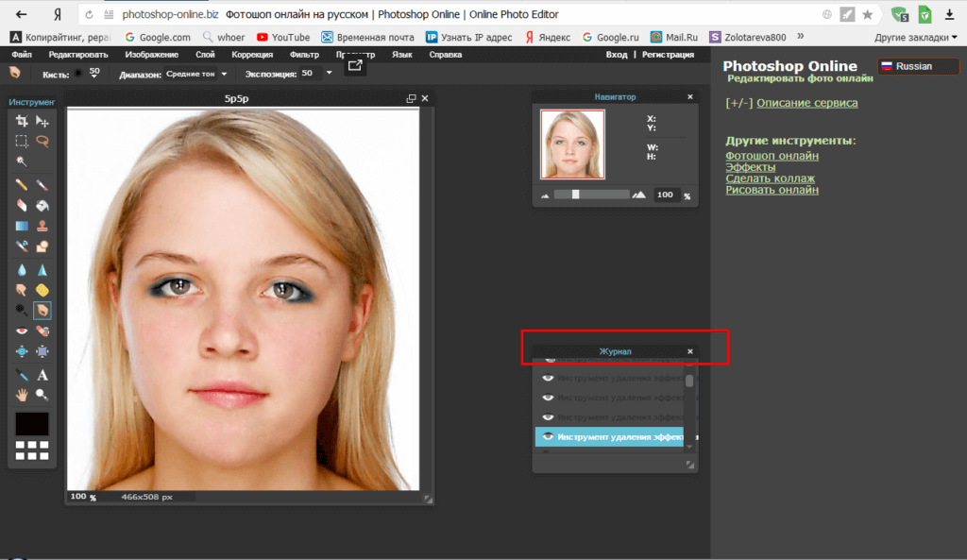Toggle eye icon of highlighted Журнал entry
The width and height of the screenshot is (967, 560).
pyautogui.click(x=549, y=436)
